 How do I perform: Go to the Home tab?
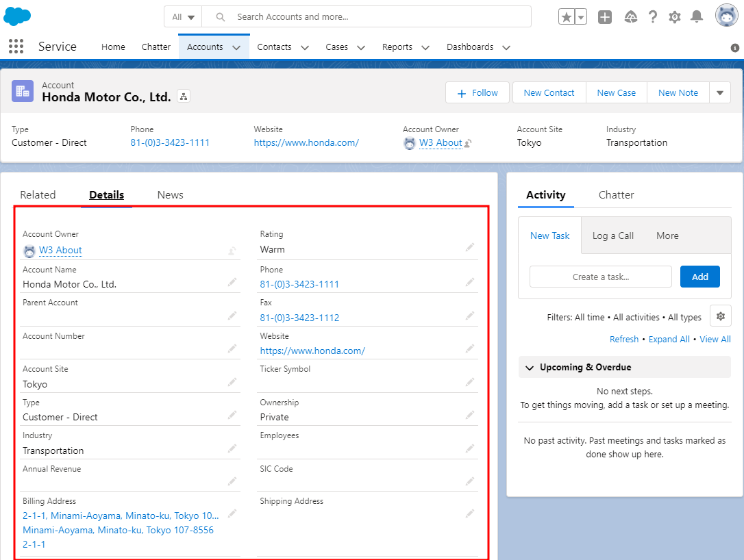(x=114, y=47)
